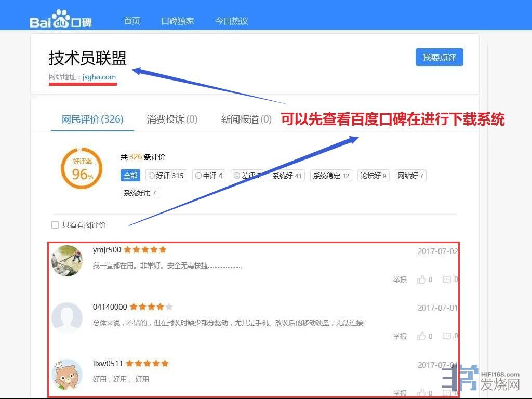
Task: Click thumbs-up on 04140000's review
Action: pos(421,336)
